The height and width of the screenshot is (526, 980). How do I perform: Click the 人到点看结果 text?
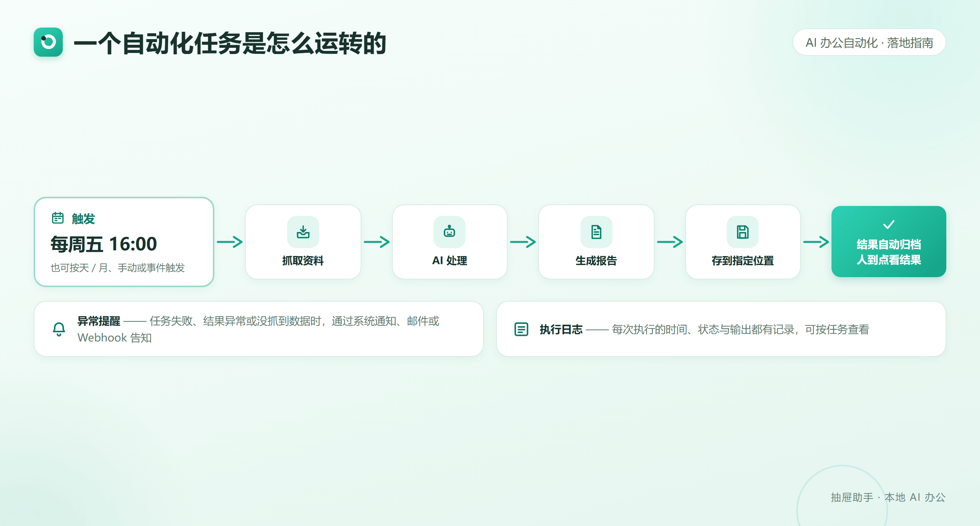[889, 260]
